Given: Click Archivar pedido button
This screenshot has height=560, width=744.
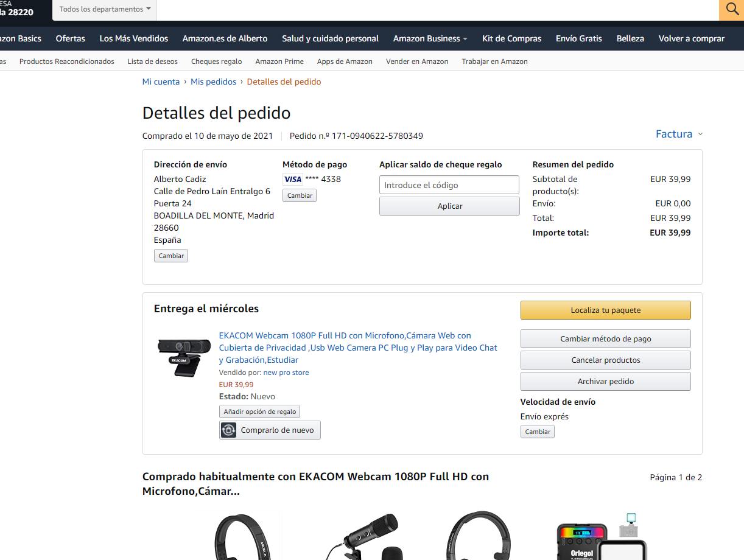Looking at the screenshot, I should 605,381.
